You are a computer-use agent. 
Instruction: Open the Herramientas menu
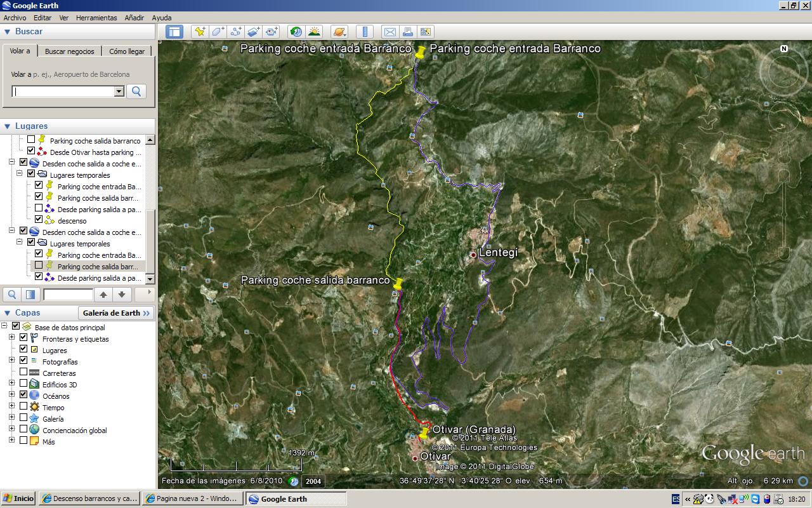[x=96, y=18]
